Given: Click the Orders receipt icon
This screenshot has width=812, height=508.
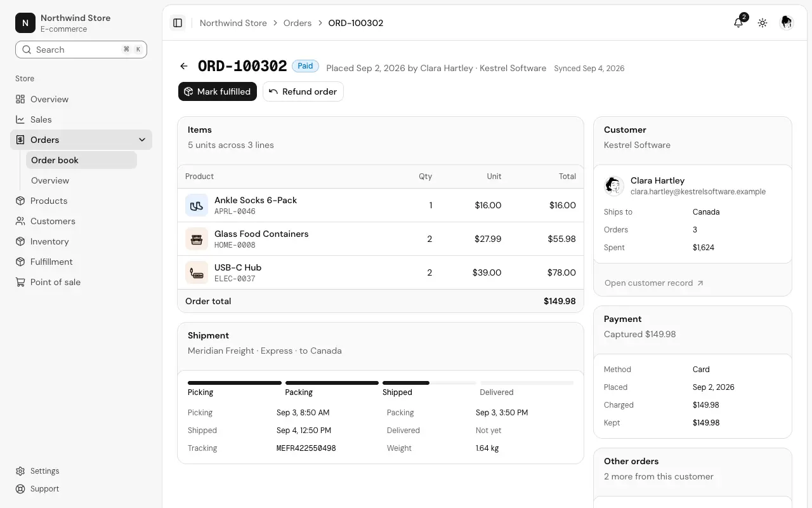Looking at the screenshot, I should pos(20,140).
